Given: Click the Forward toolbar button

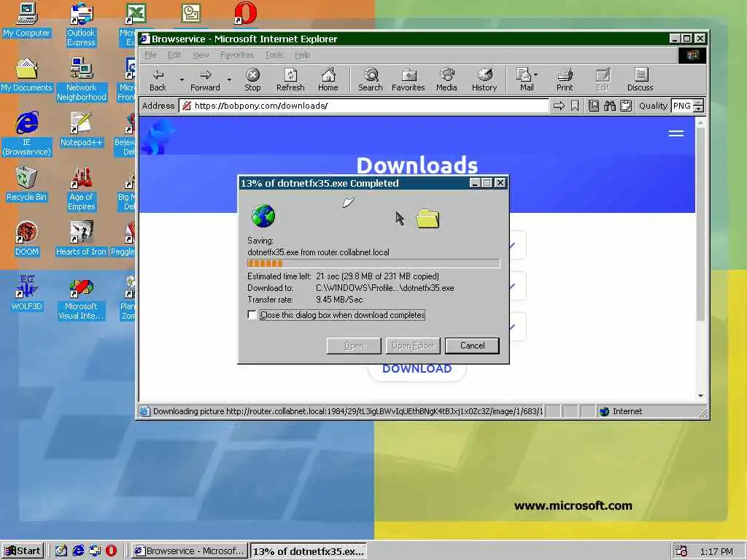Looking at the screenshot, I should [x=205, y=79].
